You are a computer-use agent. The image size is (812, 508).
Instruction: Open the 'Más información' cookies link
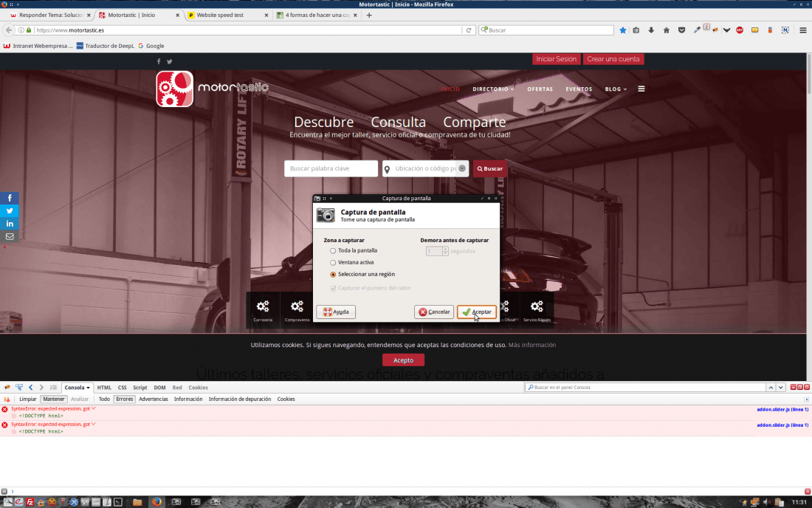tap(531, 345)
